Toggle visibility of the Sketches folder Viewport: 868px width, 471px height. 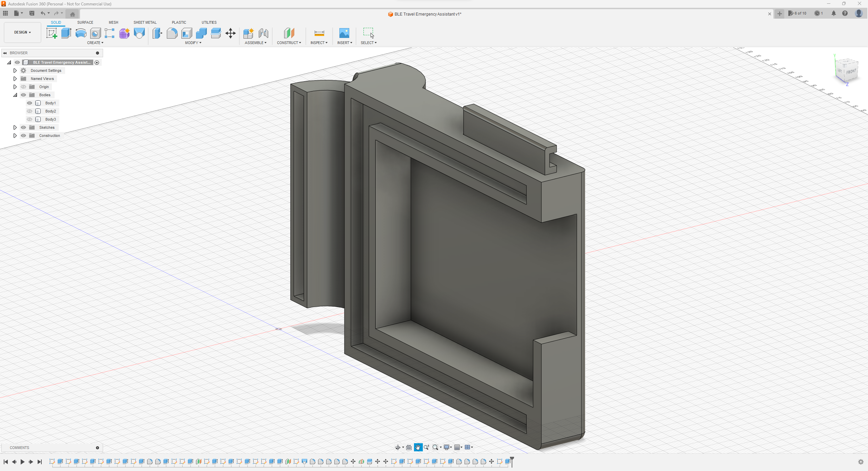tap(23, 127)
